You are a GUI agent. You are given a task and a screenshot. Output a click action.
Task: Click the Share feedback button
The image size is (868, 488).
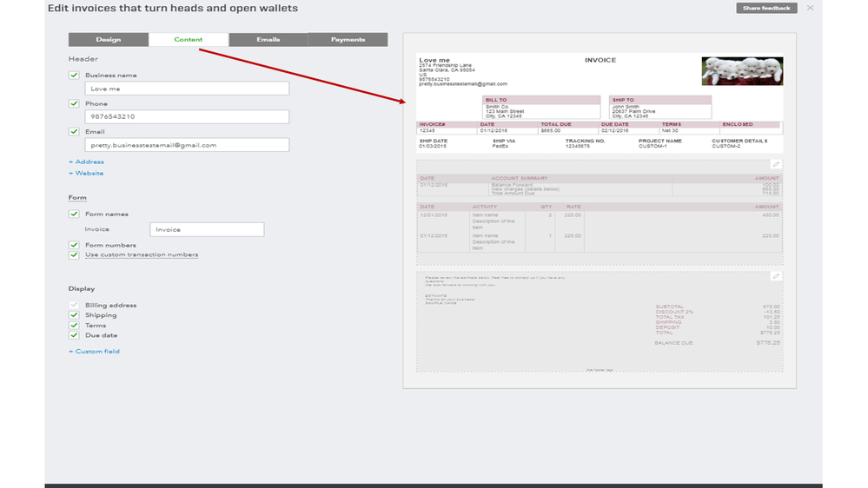click(766, 8)
